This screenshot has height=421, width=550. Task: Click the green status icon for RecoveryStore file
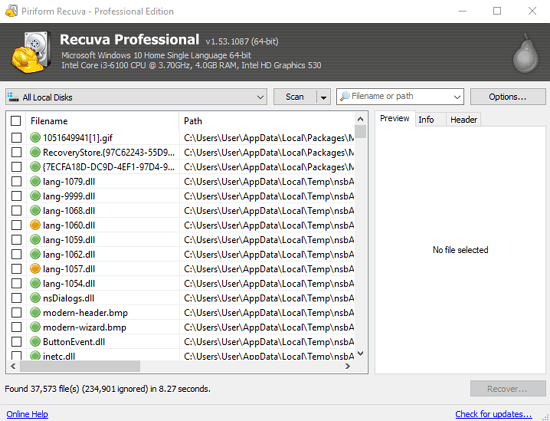pos(35,152)
